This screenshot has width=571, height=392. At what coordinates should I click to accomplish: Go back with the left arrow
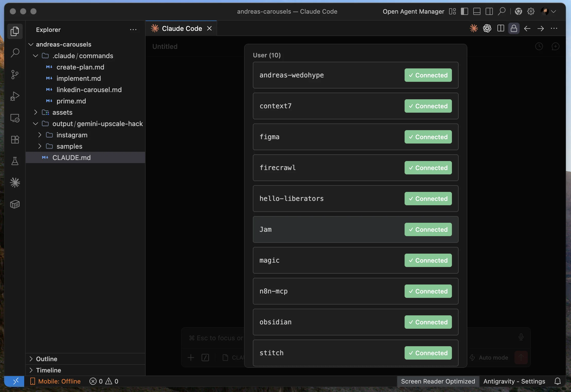point(527,28)
